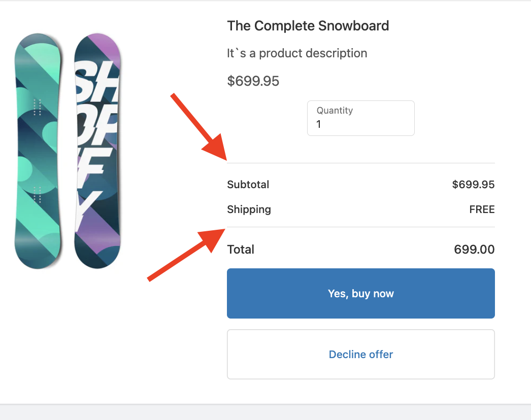Click the 'Quantity' label inside the field
This screenshot has height=420, width=531.
click(x=335, y=110)
